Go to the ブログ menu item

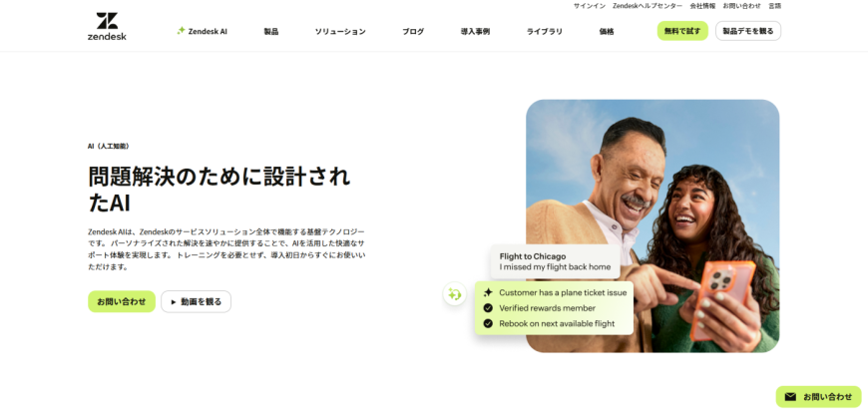tap(413, 32)
